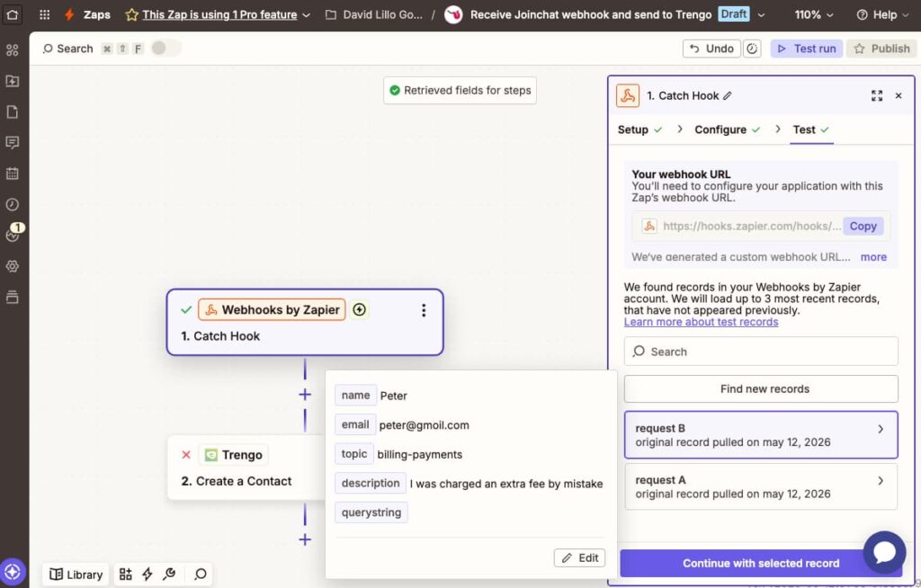The image size is (921, 588).
Task: Add a step with plus below Catch Hook
Action: tap(305, 395)
